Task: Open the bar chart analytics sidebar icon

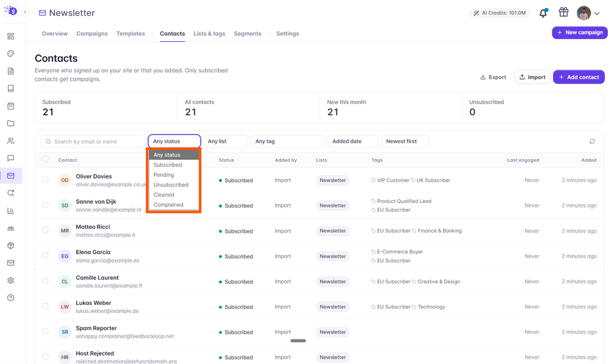Action: coord(11,210)
